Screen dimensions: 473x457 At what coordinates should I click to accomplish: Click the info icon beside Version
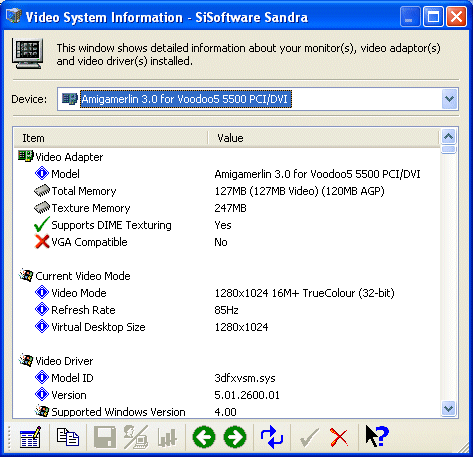coord(42,395)
